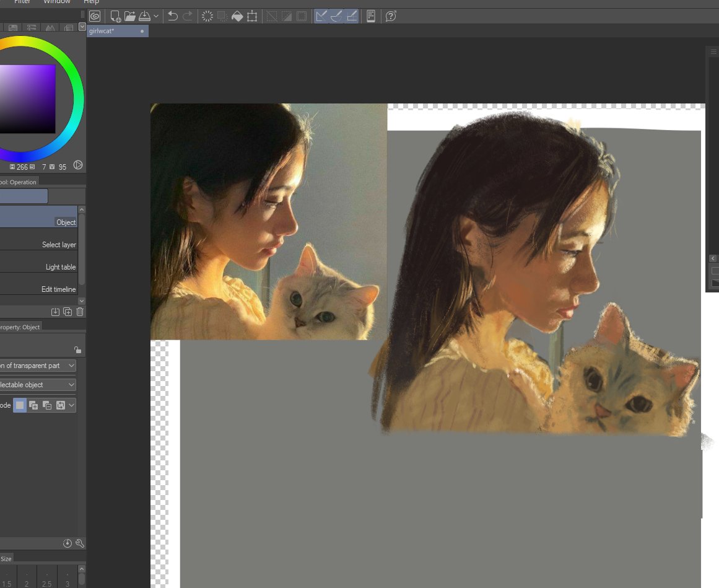The height and width of the screenshot is (588, 719).
Task: Open the color history palette tab
Action: pos(69,28)
